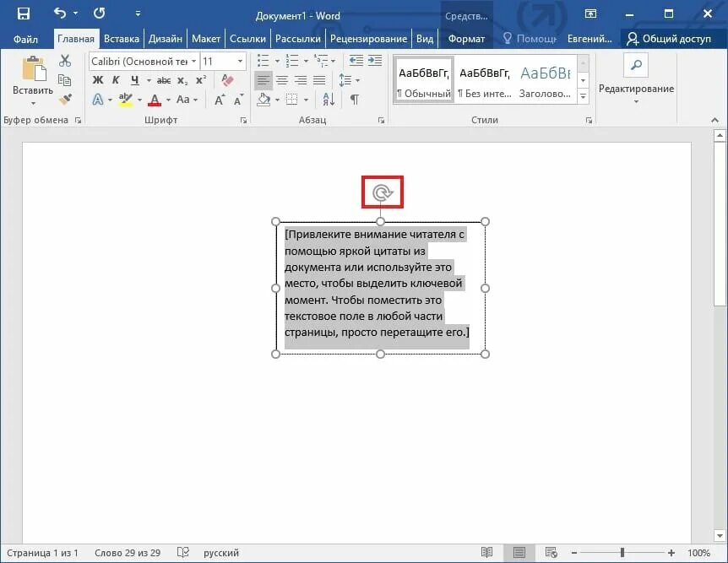Expand the Вставить options arrow

[x=33, y=103]
